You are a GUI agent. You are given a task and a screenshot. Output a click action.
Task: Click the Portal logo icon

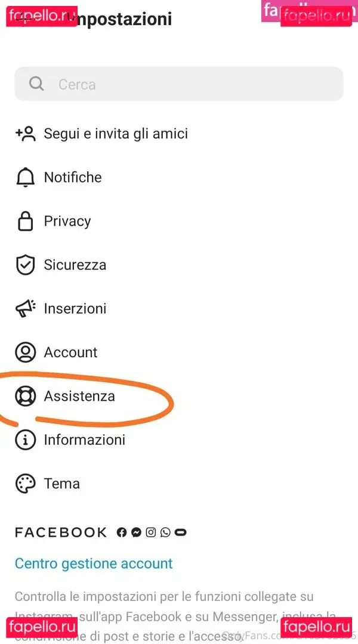point(180,532)
